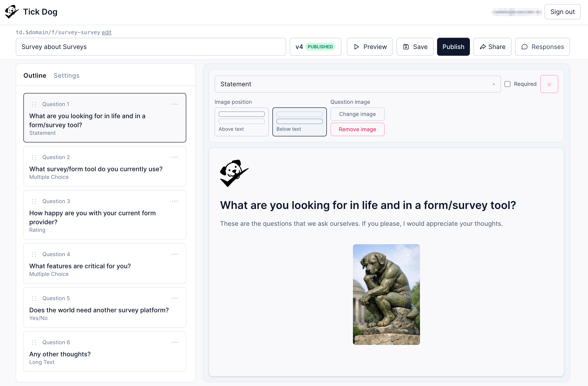The width and height of the screenshot is (588, 386).
Task: Open Responses via the chat bubble icon
Action: point(525,47)
